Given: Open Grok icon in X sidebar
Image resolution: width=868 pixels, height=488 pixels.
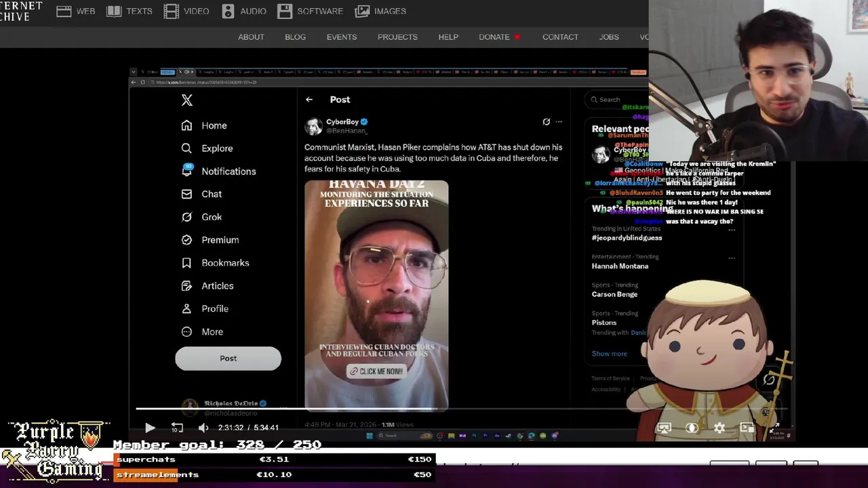Looking at the screenshot, I should click(186, 217).
